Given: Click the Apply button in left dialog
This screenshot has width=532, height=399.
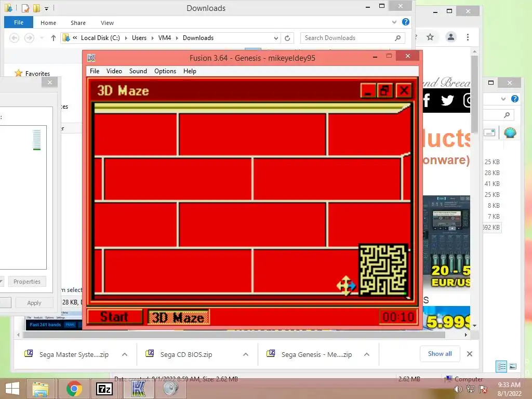Looking at the screenshot, I should click(34, 303).
